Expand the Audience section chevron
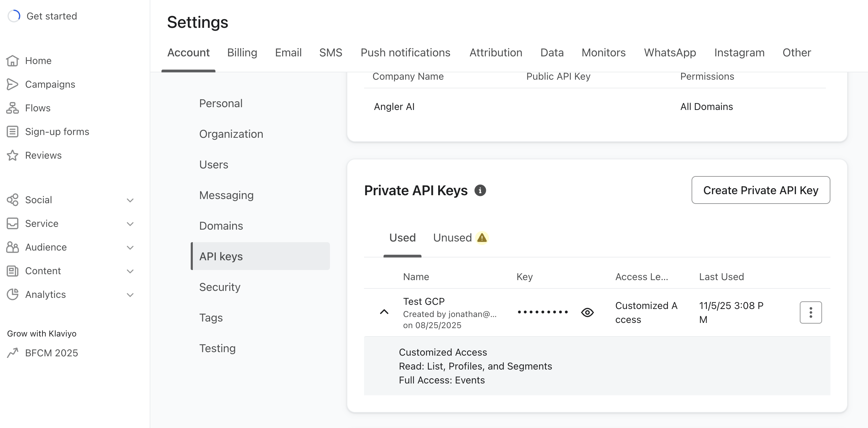This screenshot has height=428, width=868. click(130, 247)
